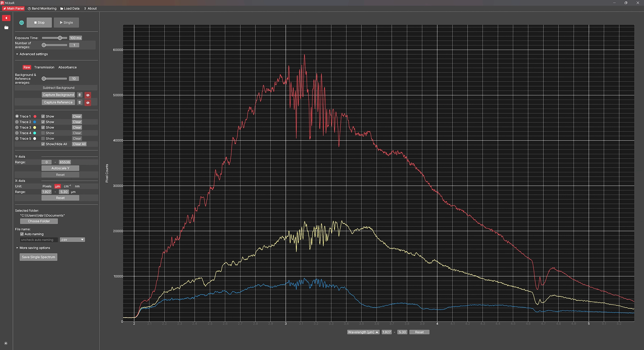Collapse the side panel with red arrow
Image resolution: width=644 pixels, height=350 pixels.
(6, 18)
